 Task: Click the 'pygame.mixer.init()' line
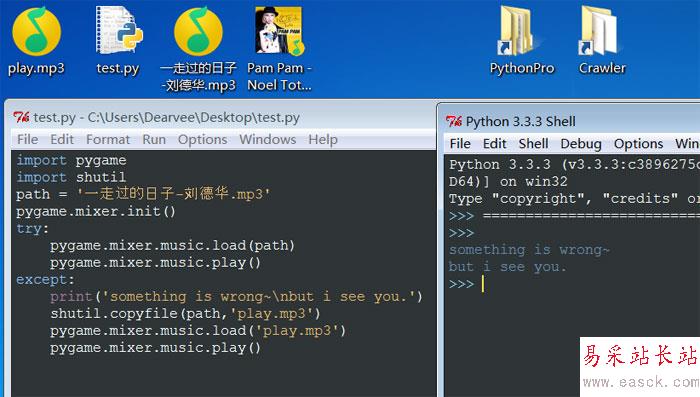pyautogui.click(x=96, y=211)
